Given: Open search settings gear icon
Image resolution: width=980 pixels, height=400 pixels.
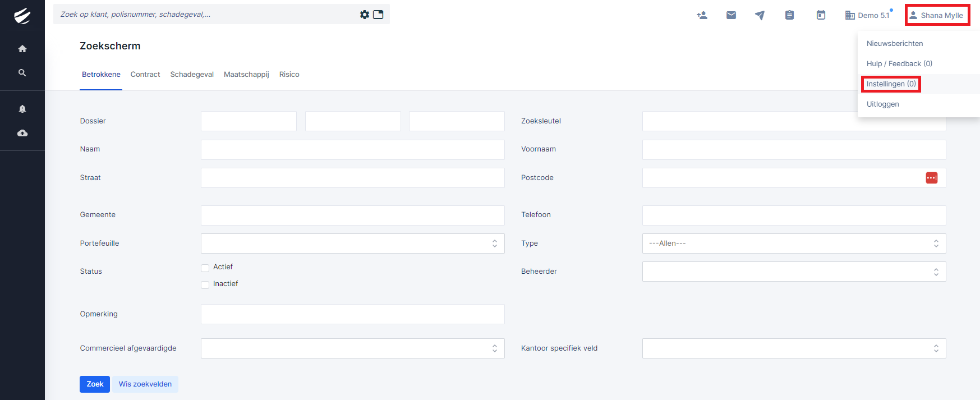Looking at the screenshot, I should 365,15.
